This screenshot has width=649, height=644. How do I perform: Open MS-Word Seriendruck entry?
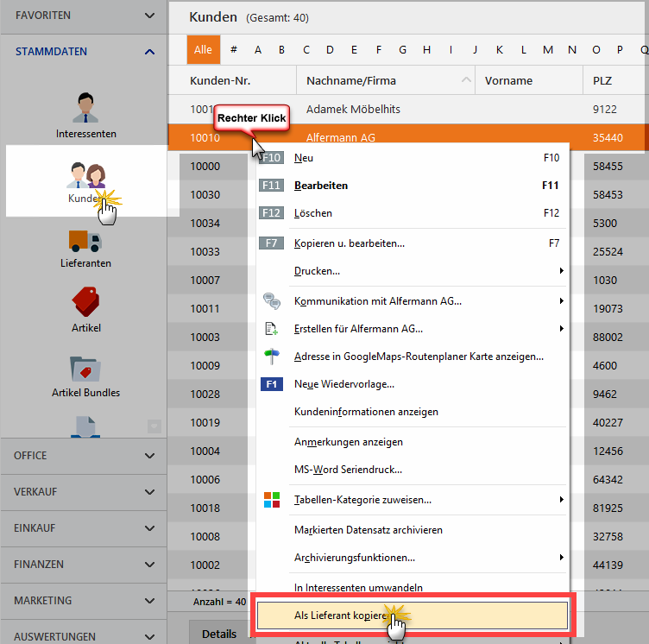pyautogui.click(x=413, y=470)
